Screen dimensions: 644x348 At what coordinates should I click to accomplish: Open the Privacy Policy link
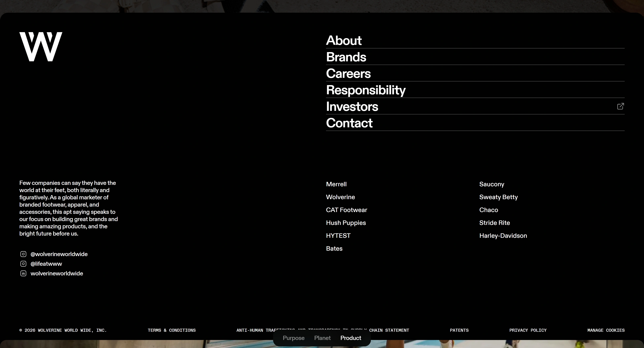(528, 330)
